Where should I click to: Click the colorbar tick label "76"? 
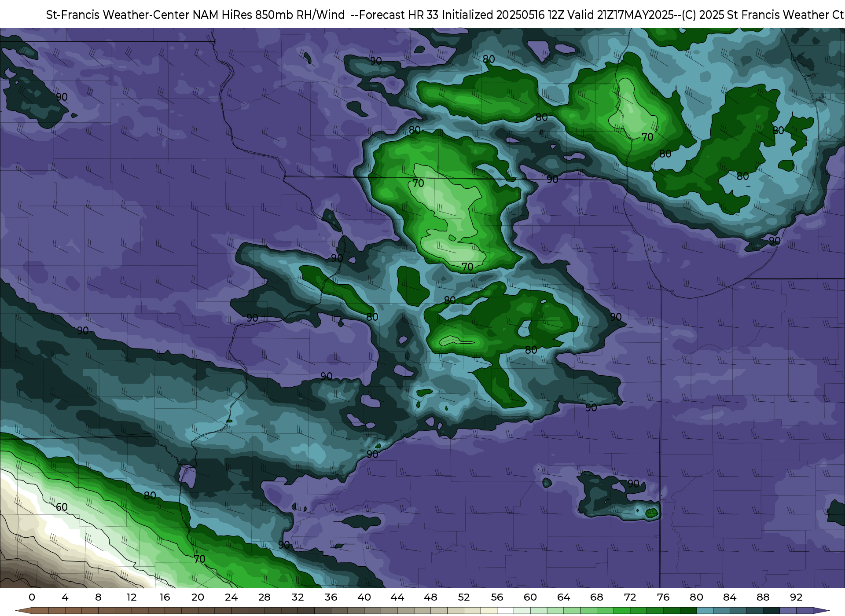(663, 598)
